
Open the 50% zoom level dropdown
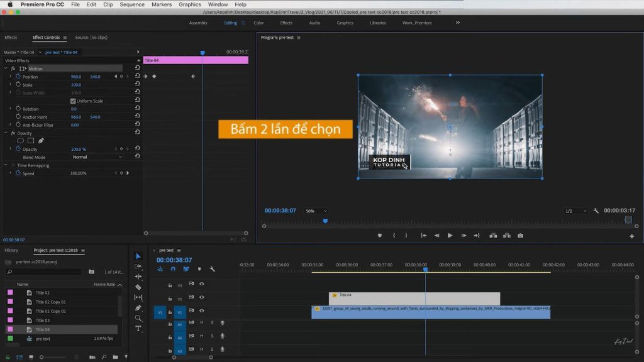(316, 211)
